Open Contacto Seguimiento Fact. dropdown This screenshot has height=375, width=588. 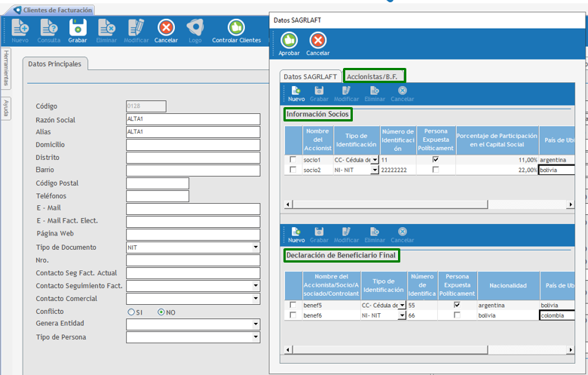[256, 286]
